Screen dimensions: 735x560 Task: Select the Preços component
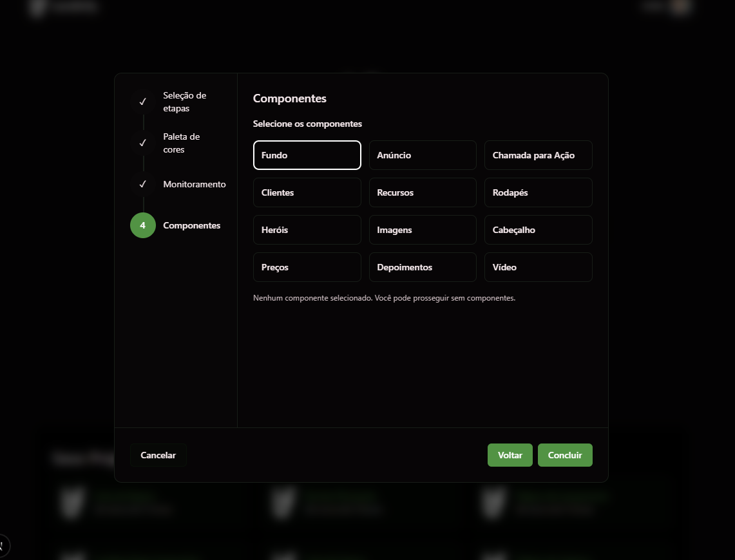(307, 267)
